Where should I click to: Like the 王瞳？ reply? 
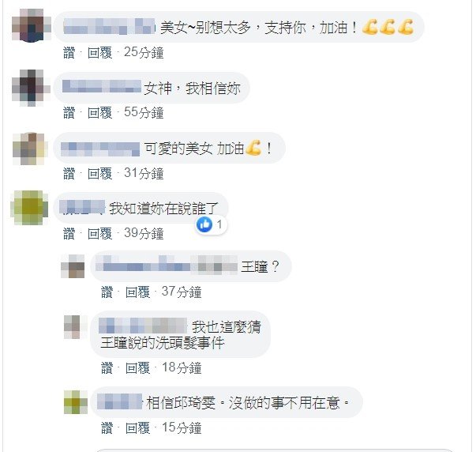[107, 292]
